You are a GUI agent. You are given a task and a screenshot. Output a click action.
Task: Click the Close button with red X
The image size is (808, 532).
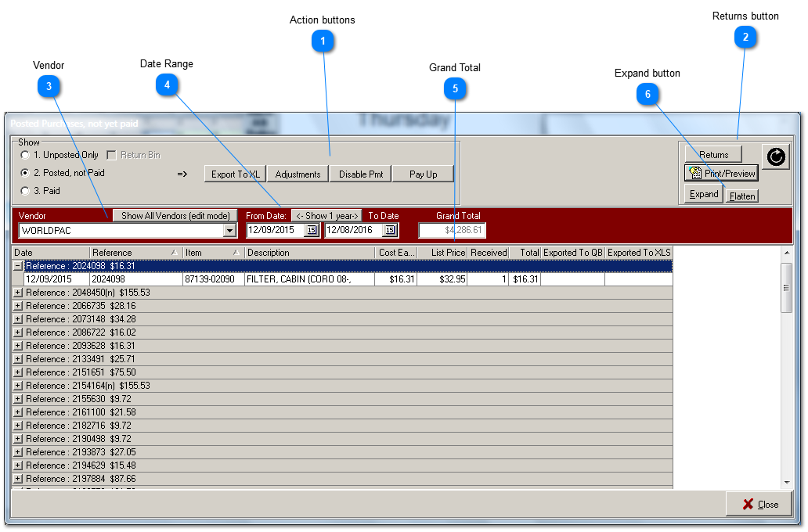click(759, 504)
